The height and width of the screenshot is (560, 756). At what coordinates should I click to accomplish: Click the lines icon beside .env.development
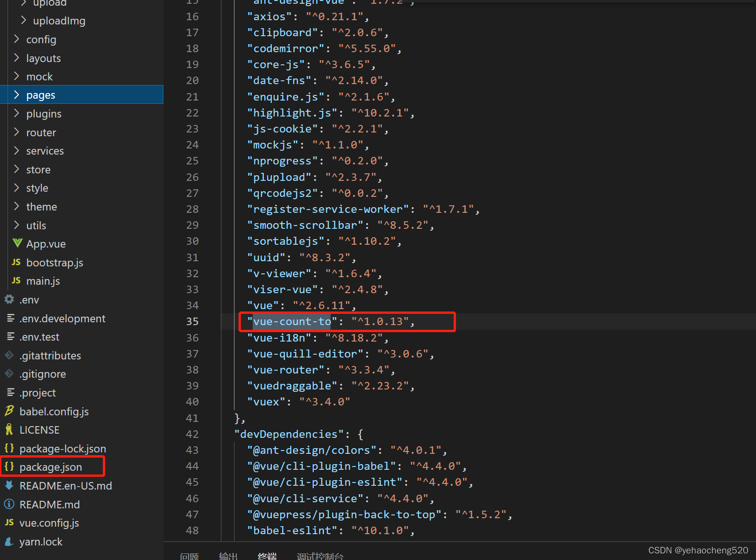click(10, 318)
